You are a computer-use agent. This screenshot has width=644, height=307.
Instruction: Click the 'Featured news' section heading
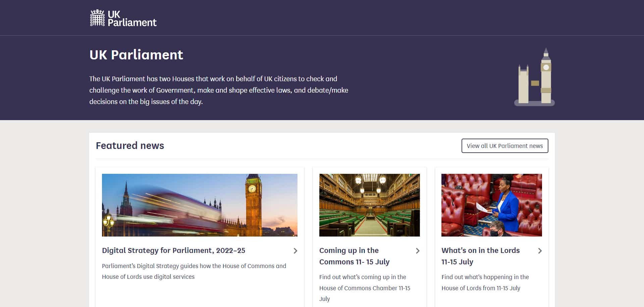[x=130, y=146]
